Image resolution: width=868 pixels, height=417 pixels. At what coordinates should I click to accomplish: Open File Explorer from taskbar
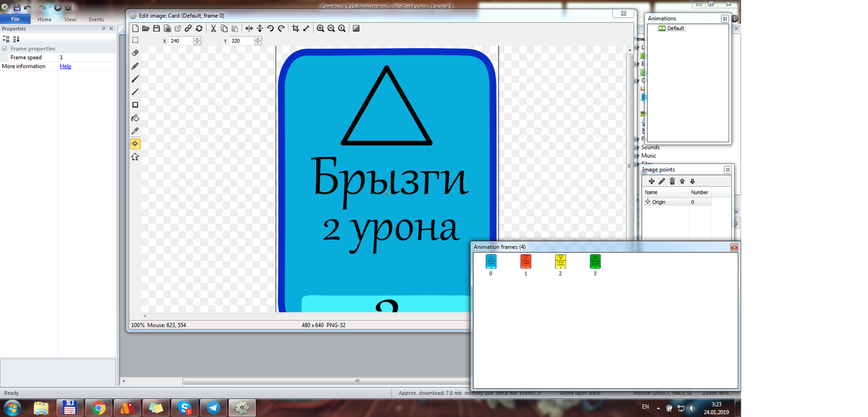pos(41,408)
